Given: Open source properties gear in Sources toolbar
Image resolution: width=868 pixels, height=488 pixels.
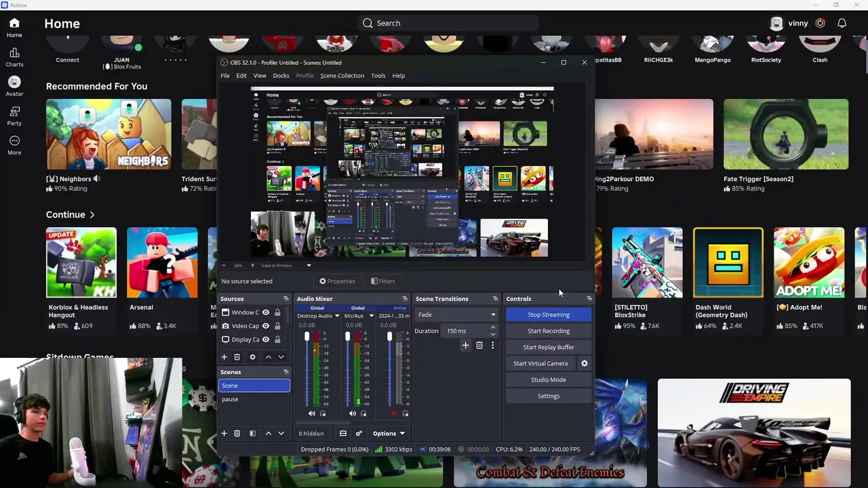Looking at the screenshot, I should [252, 357].
